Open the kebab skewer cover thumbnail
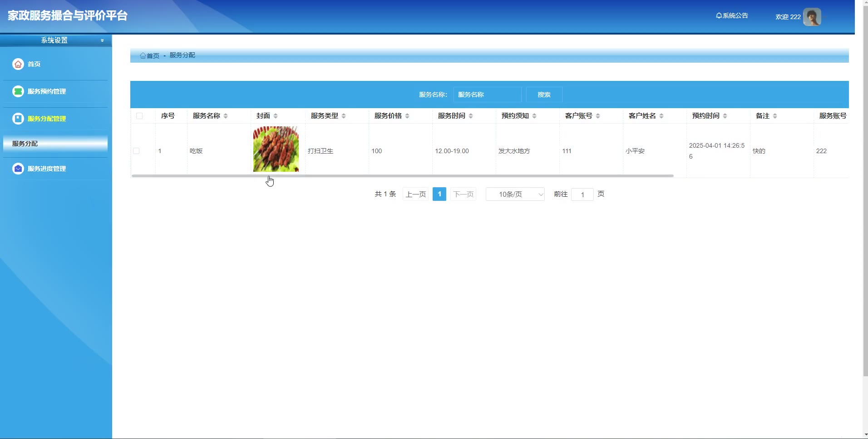868x439 pixels. [276, 149]
